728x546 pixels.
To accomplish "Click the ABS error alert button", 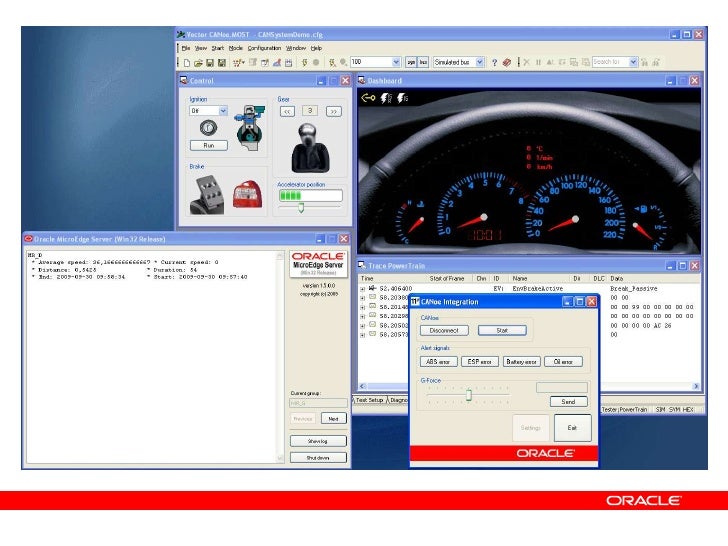I will (x=436, y=361).
